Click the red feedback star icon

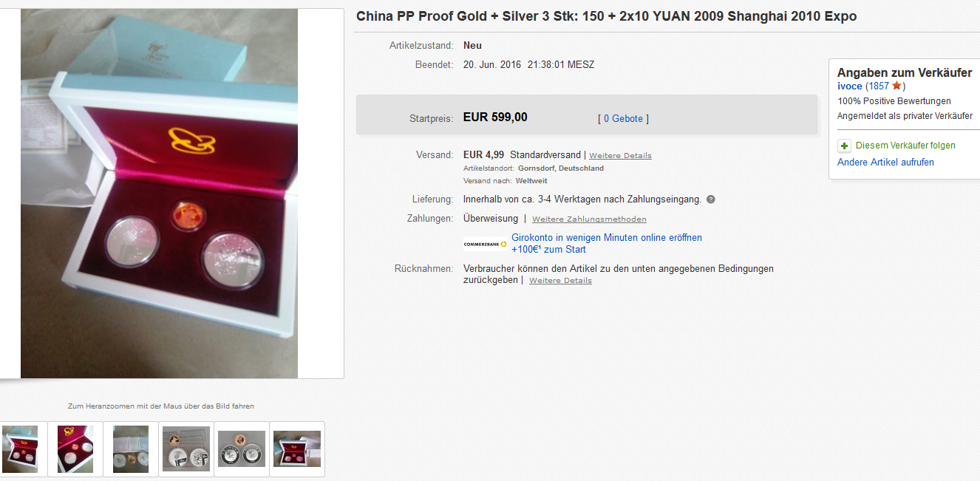coord(896,86)
